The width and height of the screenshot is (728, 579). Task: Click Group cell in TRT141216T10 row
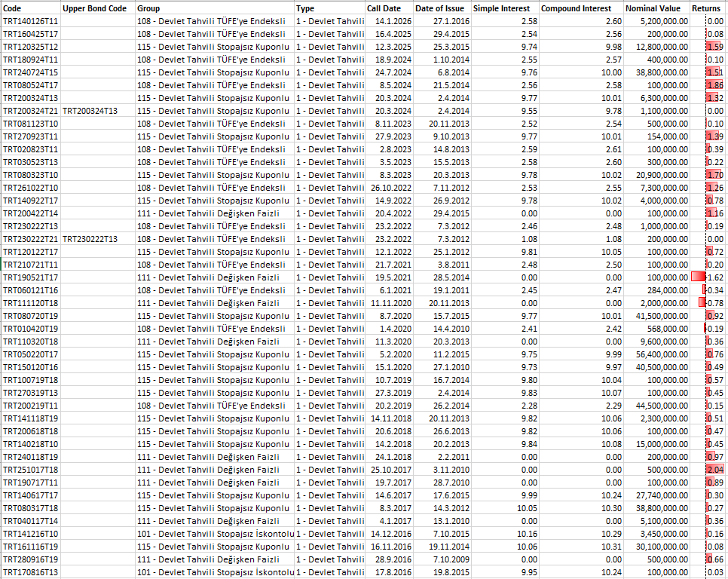(215, 534)
